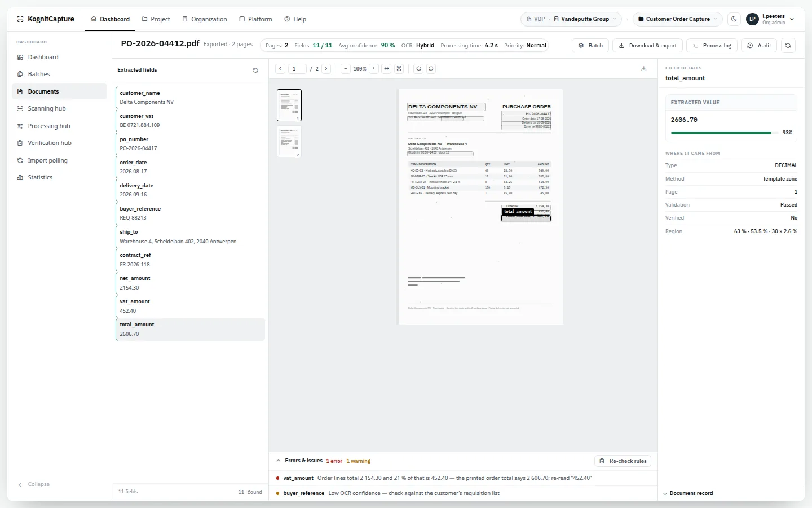This screenshot has height=508, width=812.
Task: Open fullscreen document view
Action: click(x=399, y=69)
